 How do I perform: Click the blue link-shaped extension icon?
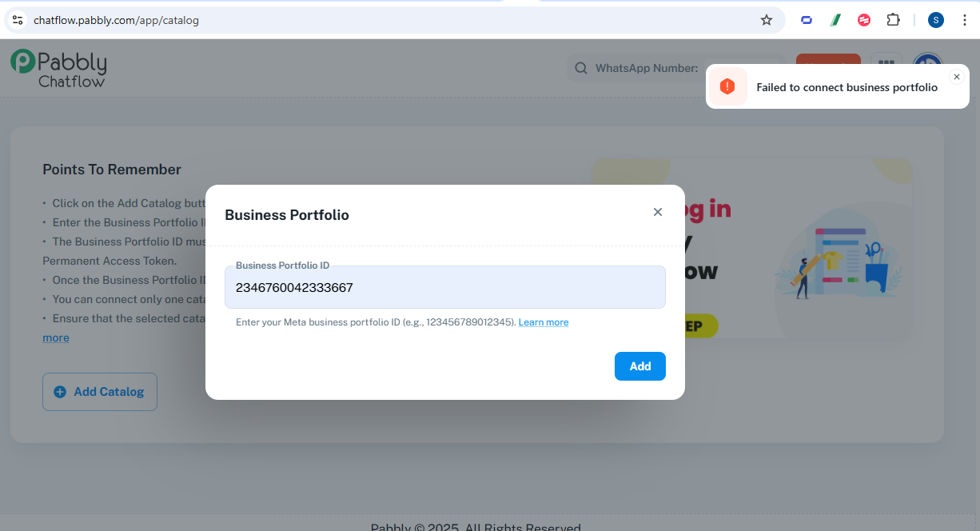tap(807, 20)
